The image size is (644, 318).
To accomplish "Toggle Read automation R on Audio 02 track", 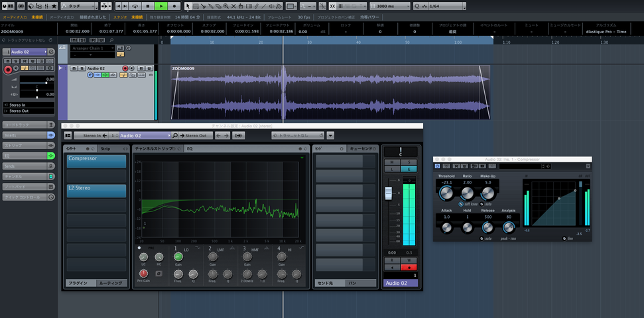I will pos(141,68).
